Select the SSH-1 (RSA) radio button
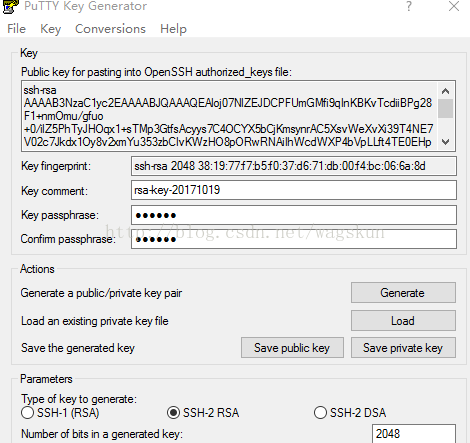Screen dimensions: 470x443 coord(27,413)
